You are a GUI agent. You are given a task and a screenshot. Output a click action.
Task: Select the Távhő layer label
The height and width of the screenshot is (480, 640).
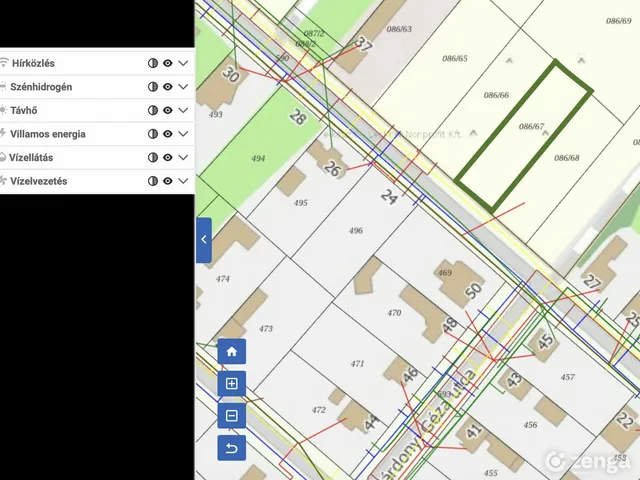coord(24,110)
